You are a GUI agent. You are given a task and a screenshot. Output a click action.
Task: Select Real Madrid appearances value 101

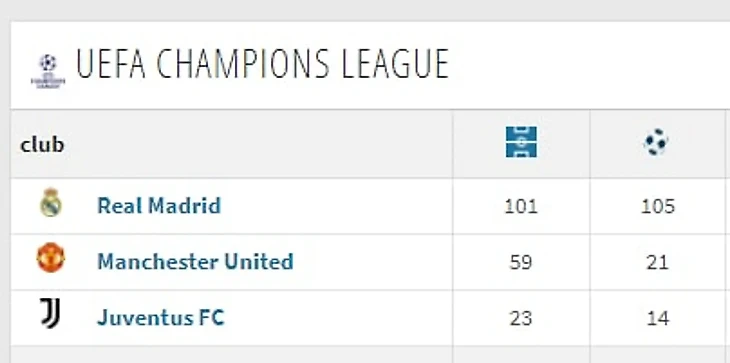521,206
